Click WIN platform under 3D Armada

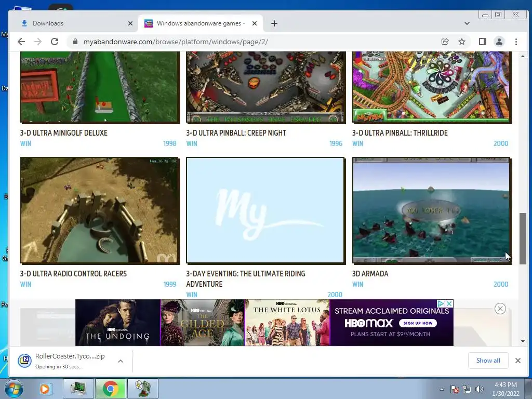357,284
